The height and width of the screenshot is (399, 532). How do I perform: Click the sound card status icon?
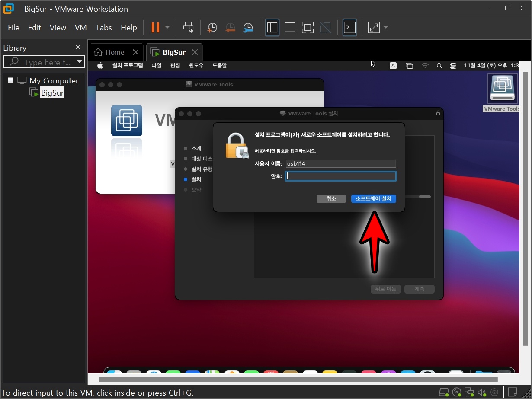point(482,393)
